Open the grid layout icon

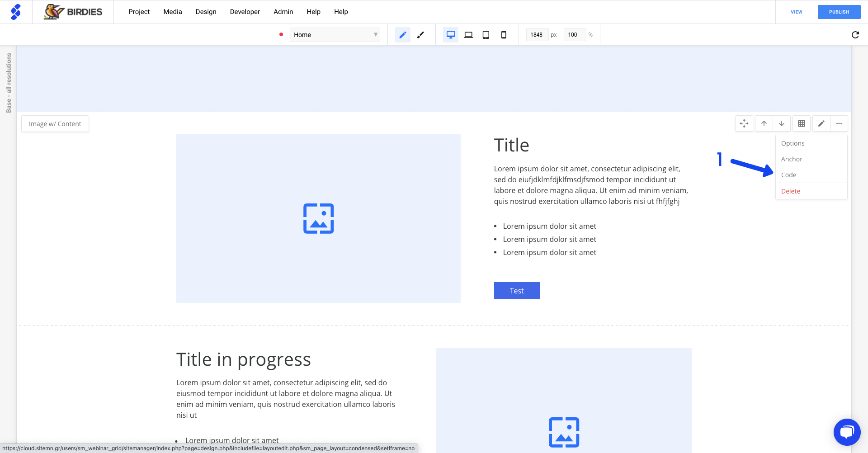point(802,123)
